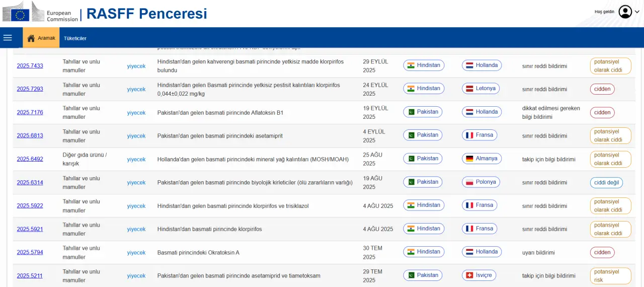Image resolution: width=644 pixels, height=287 pixels.
Task: Click Almanya country flag badge
Action: point(481,159)
